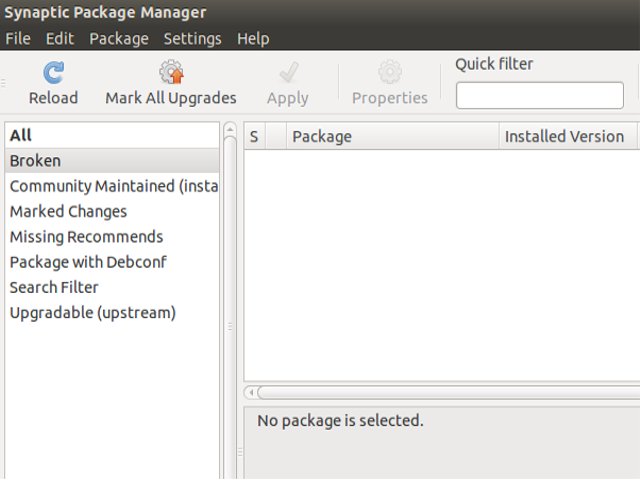Open the Edit menu
The image size is (640, 480).
click(60, 39)
